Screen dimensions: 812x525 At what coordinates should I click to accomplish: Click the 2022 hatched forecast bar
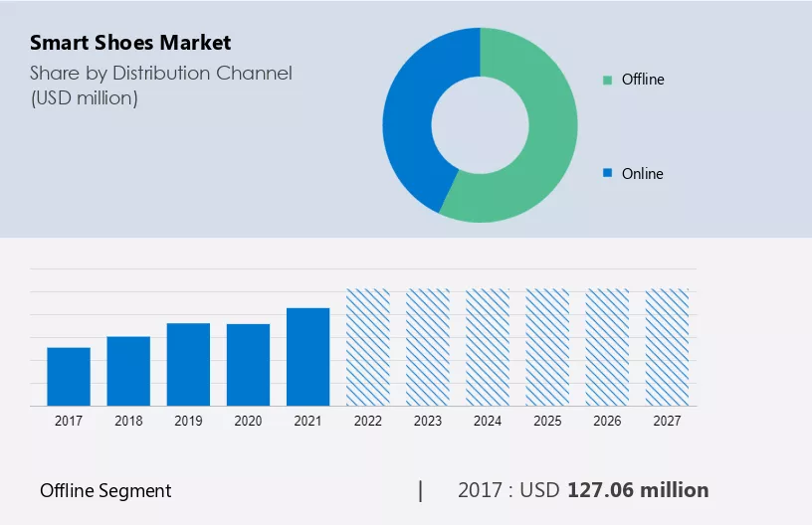367,348
